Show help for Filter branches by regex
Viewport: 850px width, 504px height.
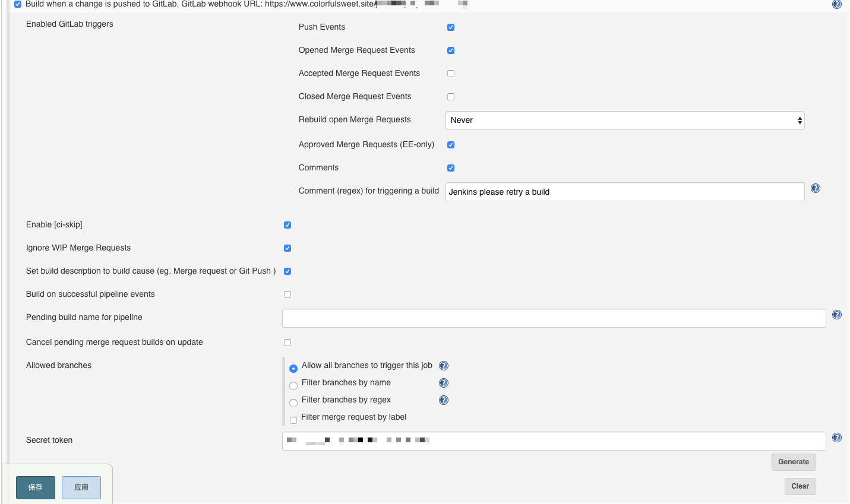443,400
